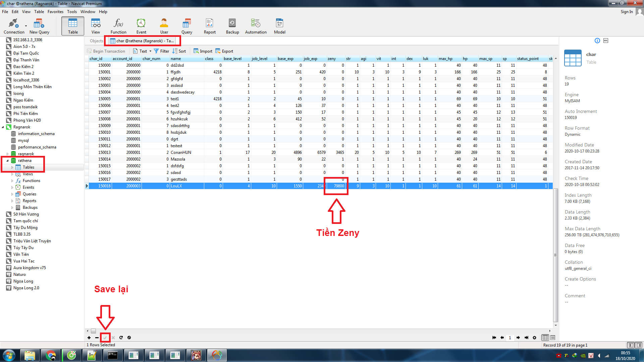Expand the Functions tree node
This screenshot has height=362, width=644.
coord(12,181)
